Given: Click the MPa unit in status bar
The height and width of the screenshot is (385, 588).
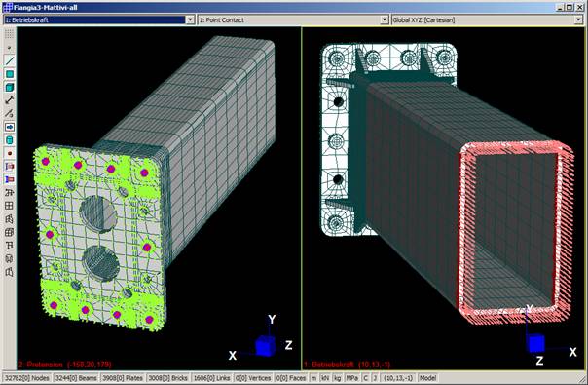Looking at the screenshot, I should pos(351,378).
